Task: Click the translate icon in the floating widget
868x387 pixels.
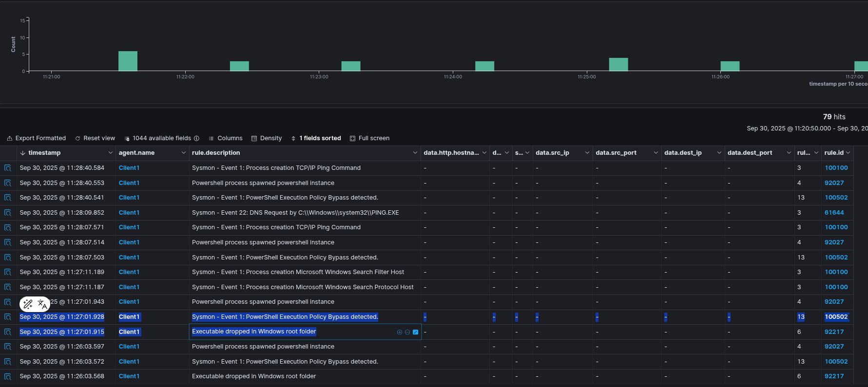Action: [x=42, y=304]
